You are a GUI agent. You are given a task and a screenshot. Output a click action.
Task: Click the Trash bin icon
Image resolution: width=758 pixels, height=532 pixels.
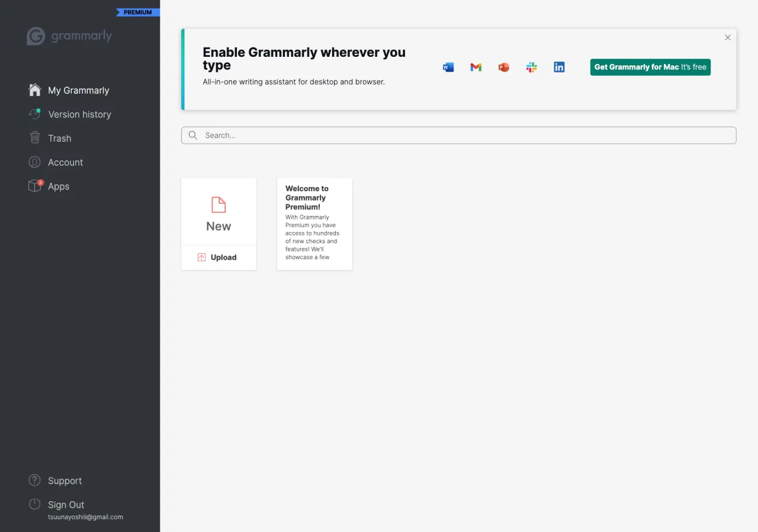coord(35,138)
